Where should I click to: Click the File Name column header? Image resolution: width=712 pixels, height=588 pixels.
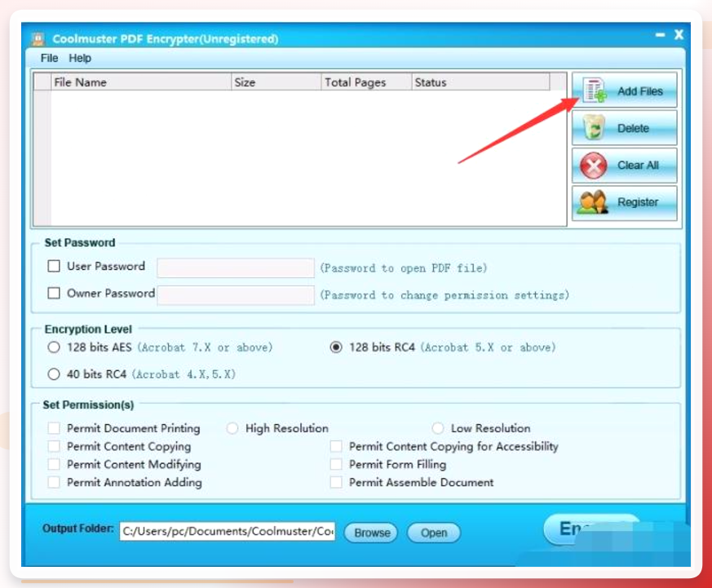pos(141,82)
